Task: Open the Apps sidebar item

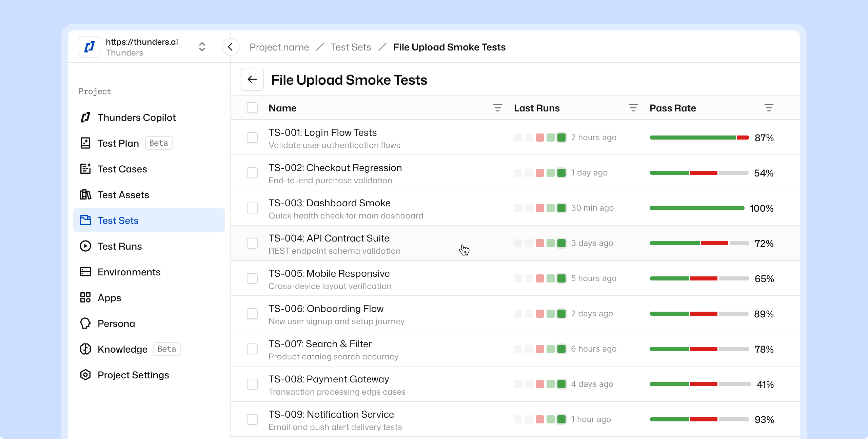Action: click(109, 298)
